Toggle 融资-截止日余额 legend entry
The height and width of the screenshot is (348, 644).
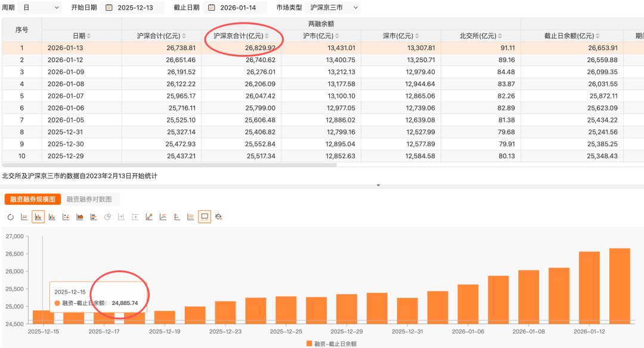332,343
